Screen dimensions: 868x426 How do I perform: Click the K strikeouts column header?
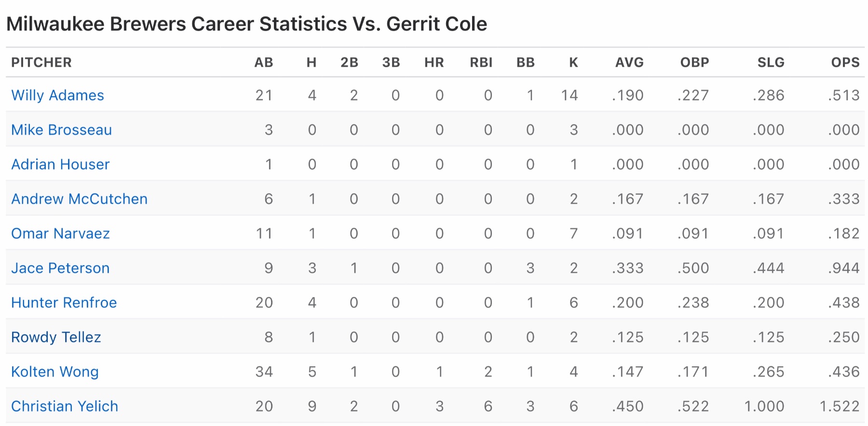coord(573,63)
